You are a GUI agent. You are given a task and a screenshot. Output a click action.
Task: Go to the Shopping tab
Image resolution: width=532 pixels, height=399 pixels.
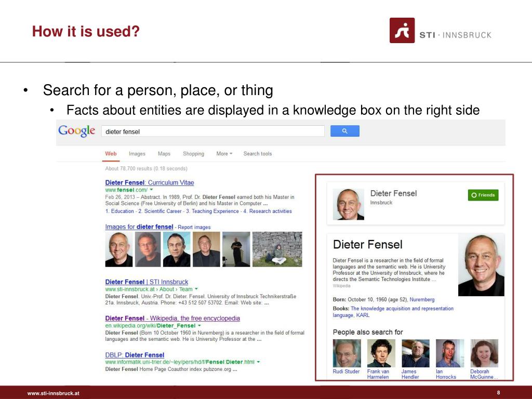193,154
